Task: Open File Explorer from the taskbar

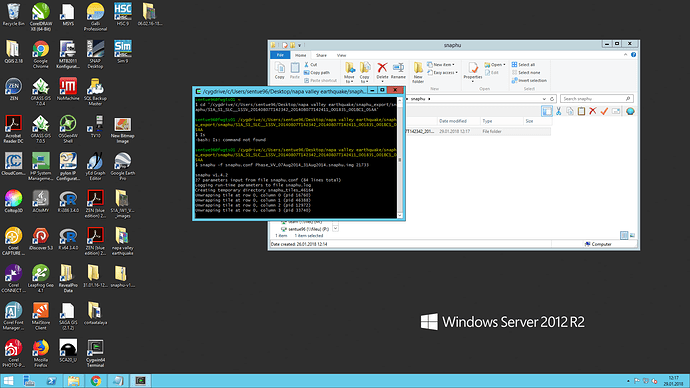Action: [x=73, y=381]
